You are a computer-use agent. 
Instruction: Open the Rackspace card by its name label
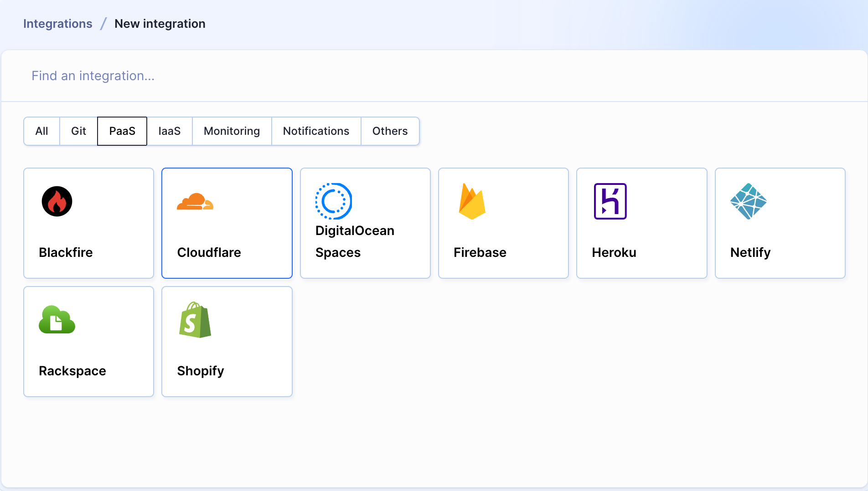[x=72, y=371]
